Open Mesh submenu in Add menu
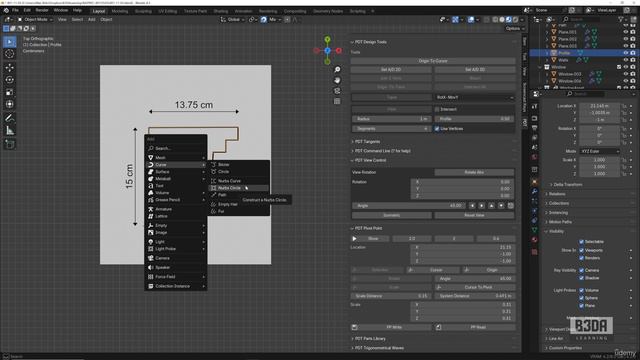The image size is (640, 360). 176,158
